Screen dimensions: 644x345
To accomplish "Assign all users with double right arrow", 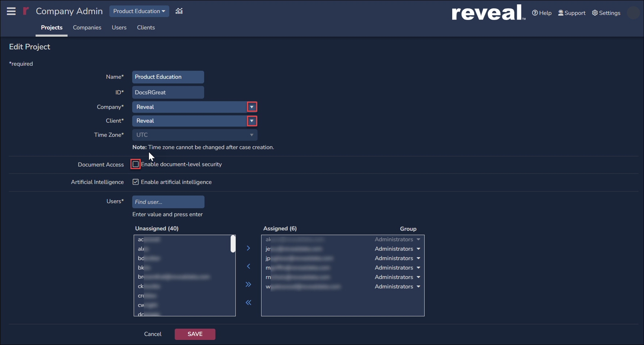I will click(x=249, y=284).
